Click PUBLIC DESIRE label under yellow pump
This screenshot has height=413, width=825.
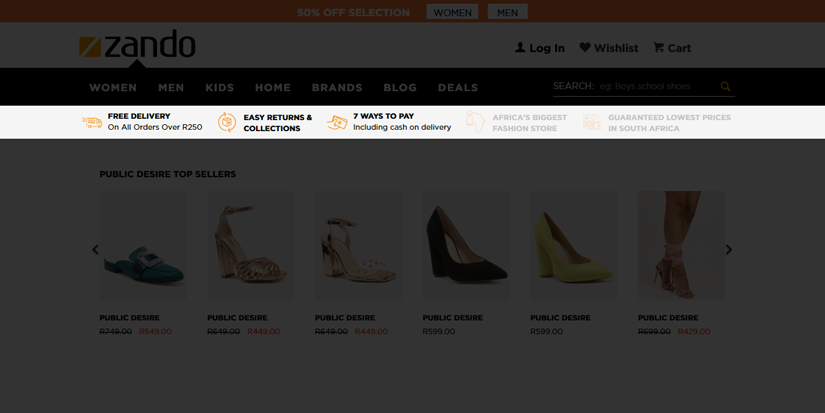pyautogui.click(x=560, y=318)
